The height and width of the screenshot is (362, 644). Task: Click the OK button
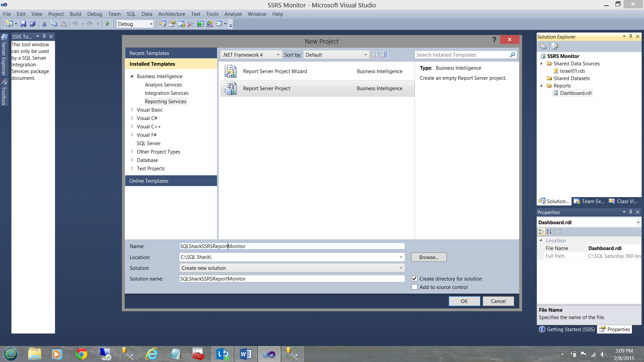point(464,301)
